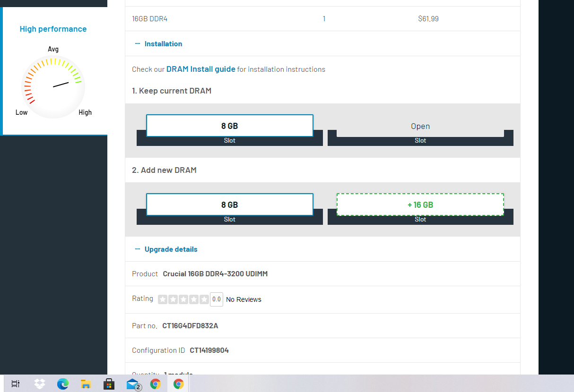Click the 1. Keep current DRAM heading
The image size is (574, 392).
pyautogui.click(x=172, y=91)
